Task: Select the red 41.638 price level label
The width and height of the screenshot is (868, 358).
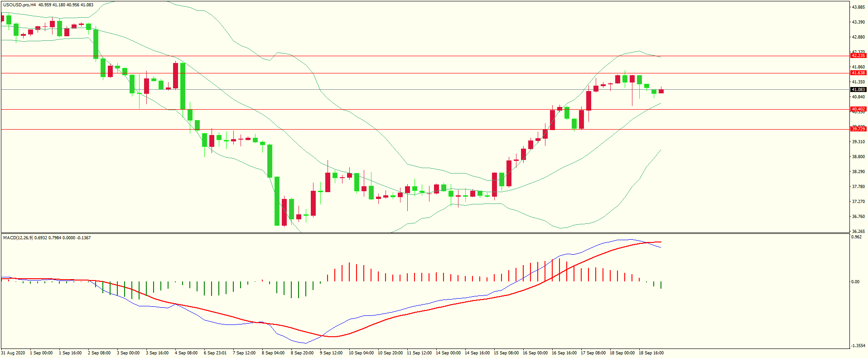Action: [x=858, y=73]
